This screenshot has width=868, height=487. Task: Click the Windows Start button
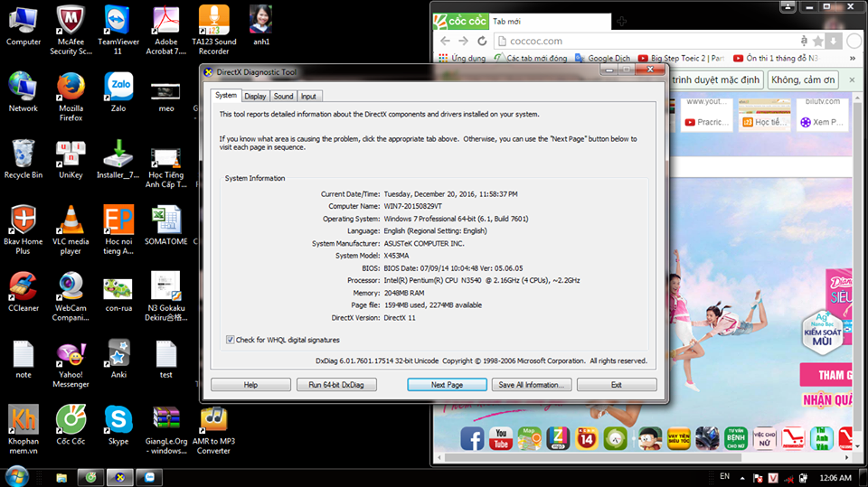16,476
